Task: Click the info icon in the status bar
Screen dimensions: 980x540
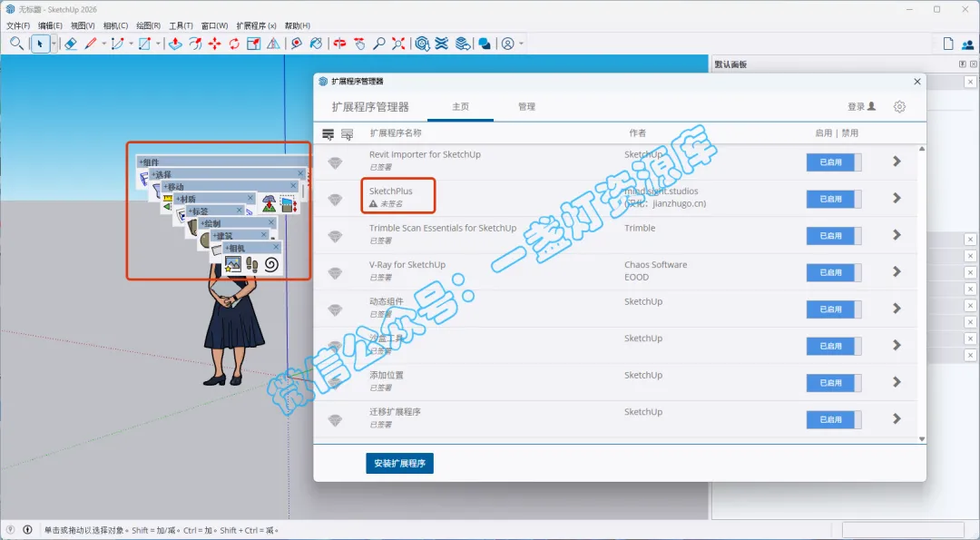Action: pyautogui.click(x=27, y=530)
